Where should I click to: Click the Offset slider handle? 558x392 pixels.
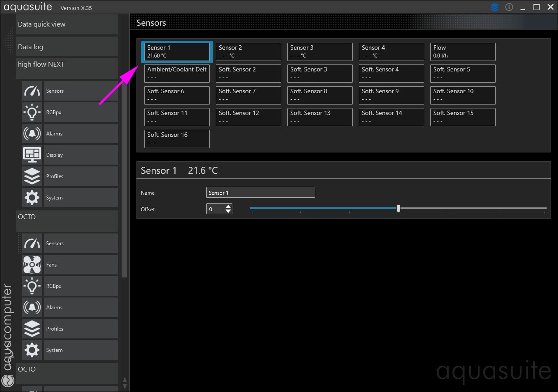coord(398,209)
